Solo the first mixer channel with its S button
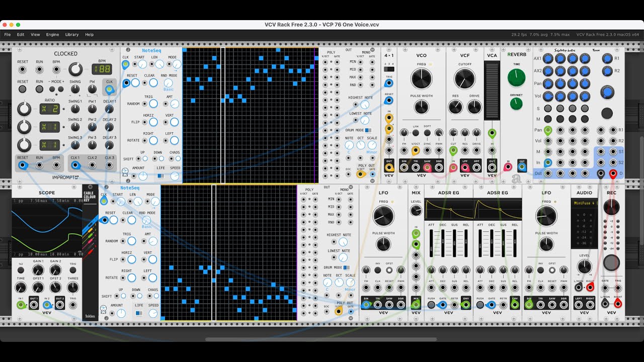The width and height of the screenshot is (644, 362). [548, 109]
